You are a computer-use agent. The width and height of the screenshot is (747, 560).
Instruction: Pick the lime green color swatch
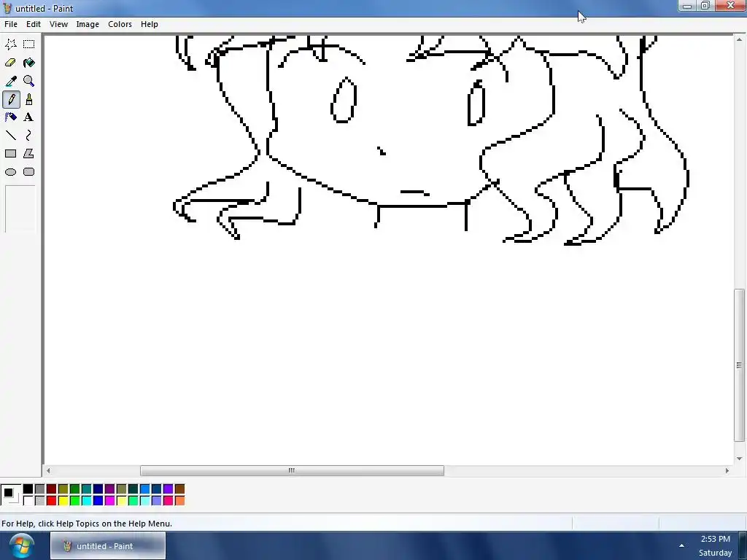pyautogui.click(x=75, y=500)
